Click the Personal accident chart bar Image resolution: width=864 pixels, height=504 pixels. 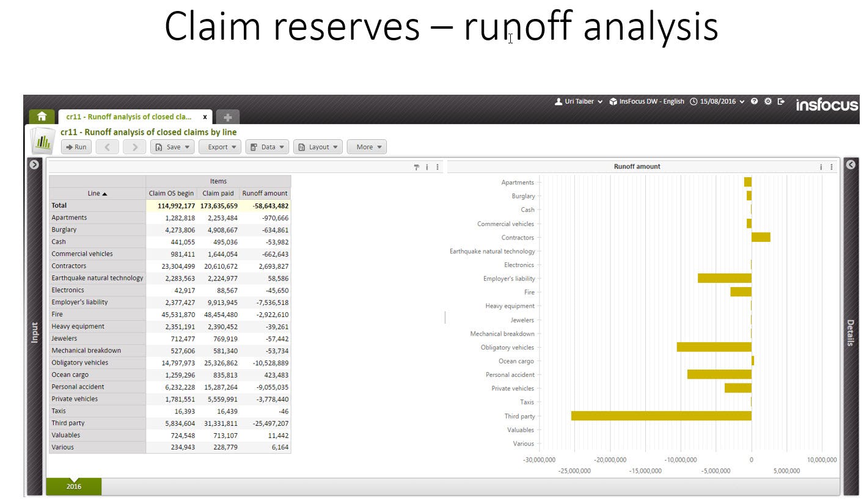pos(719,374)
